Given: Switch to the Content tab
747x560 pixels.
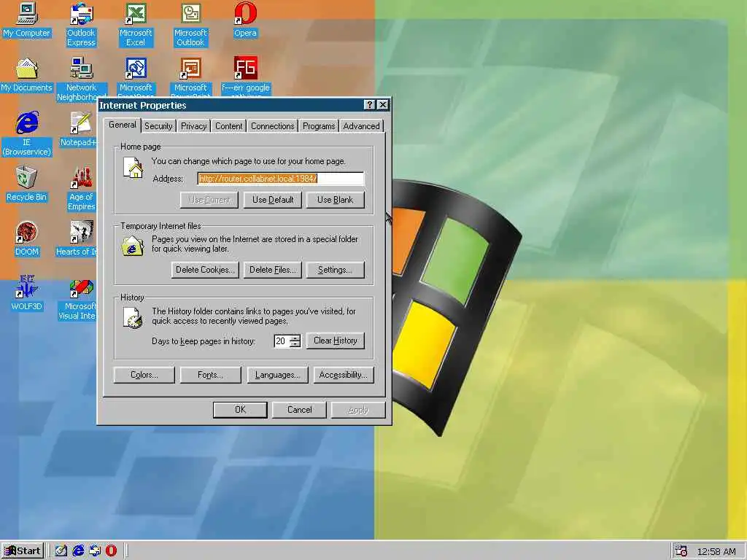Looking at the screenshot, I should point(228,126).
